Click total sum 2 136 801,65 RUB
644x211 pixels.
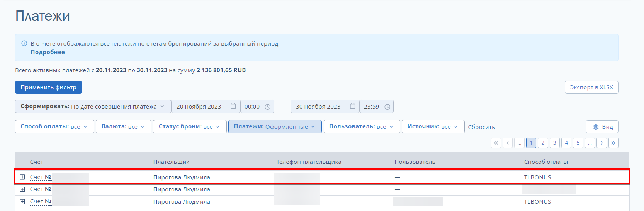(221, 70)
